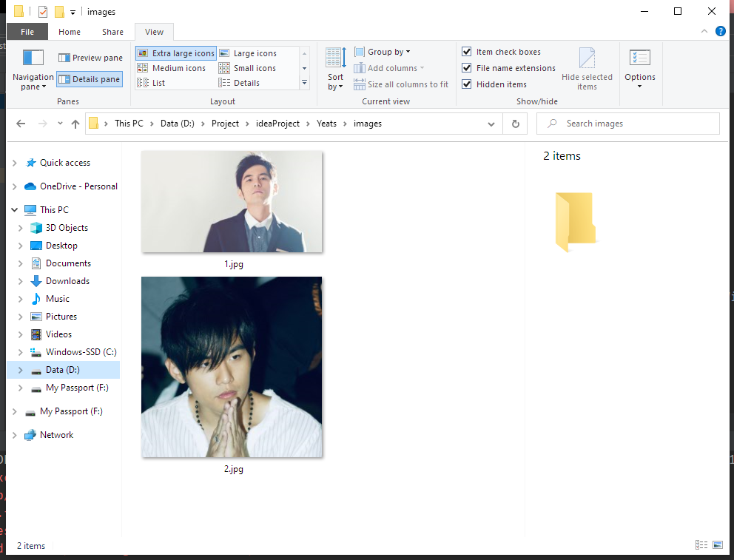Click ideaProject in the address path
734x560 pixels.
[x=277, y=124]
